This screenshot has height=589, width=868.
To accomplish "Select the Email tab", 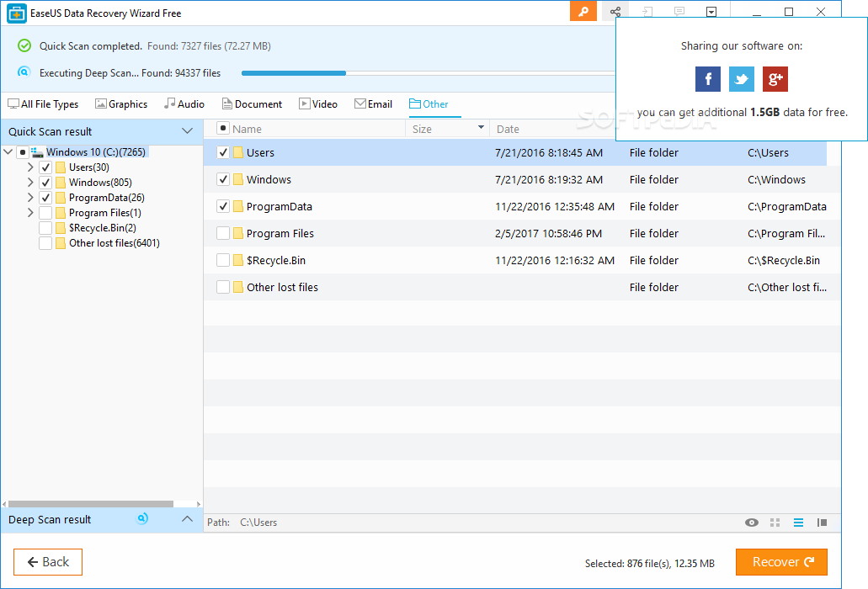I will [x=373, y=104].
